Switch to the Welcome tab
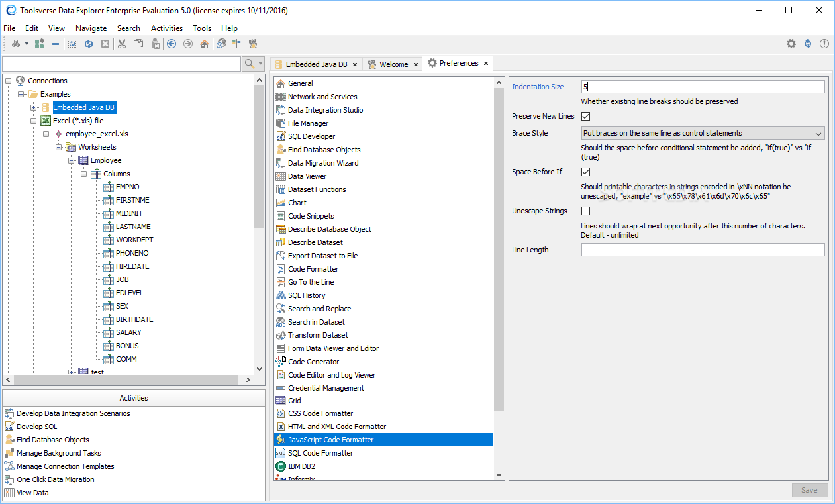This screenshot has height=504, width=835. point(393,64)
